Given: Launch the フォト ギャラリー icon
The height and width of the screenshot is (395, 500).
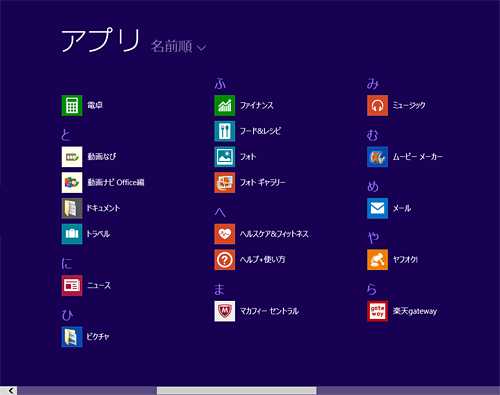Looking at the screenshot, I should click(225, 182).
